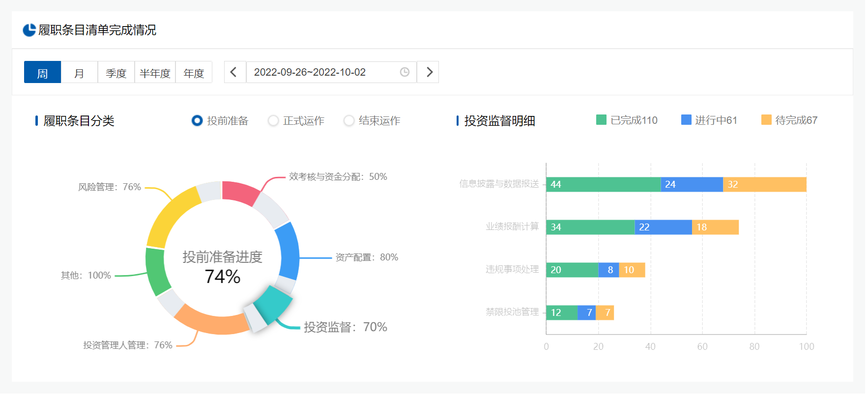Switch to the 季度 period tab

click(116, 72)
